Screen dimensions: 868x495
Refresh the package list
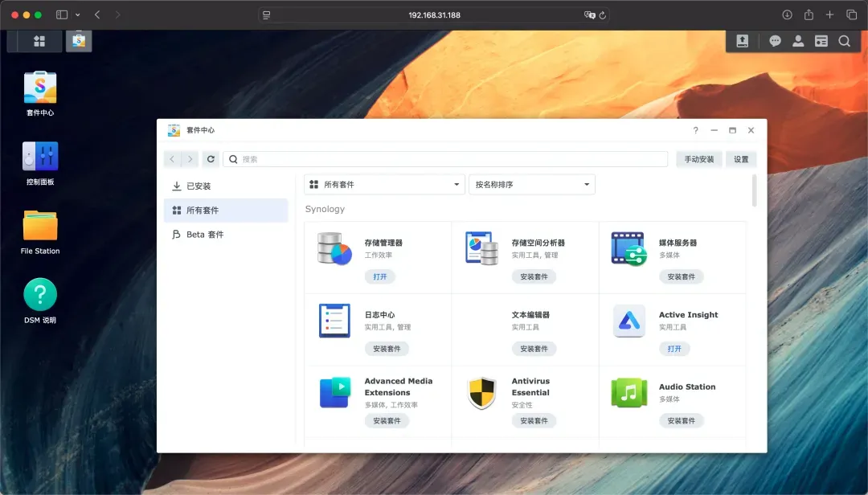click(x=211, y=159)
